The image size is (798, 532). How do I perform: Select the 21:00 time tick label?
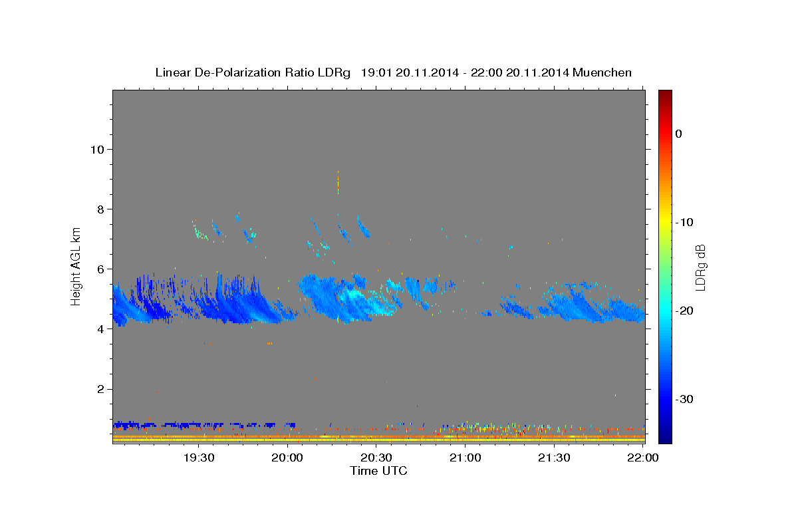pos(465,458)
